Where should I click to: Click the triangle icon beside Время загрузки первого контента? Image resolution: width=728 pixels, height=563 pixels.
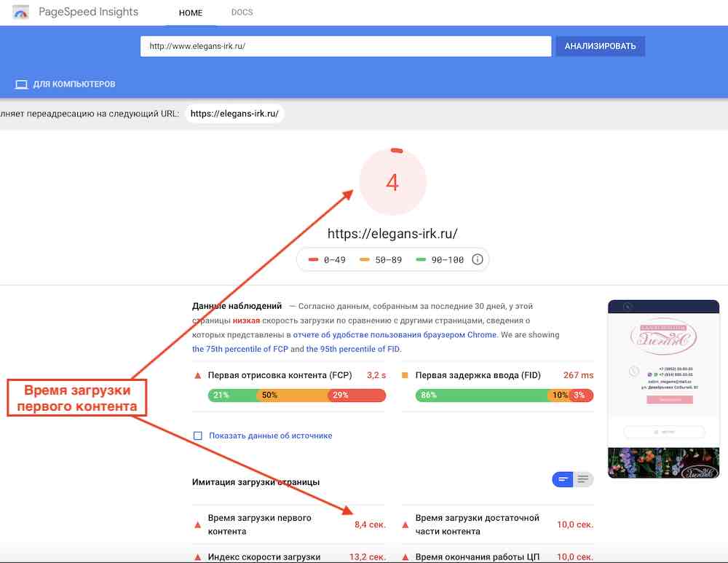(198, 525)
